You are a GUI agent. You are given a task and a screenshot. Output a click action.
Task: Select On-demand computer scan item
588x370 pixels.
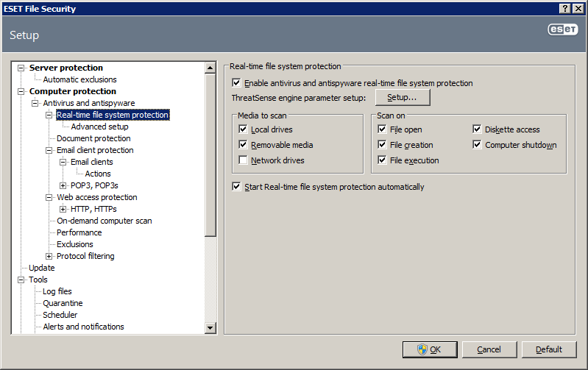105,221
